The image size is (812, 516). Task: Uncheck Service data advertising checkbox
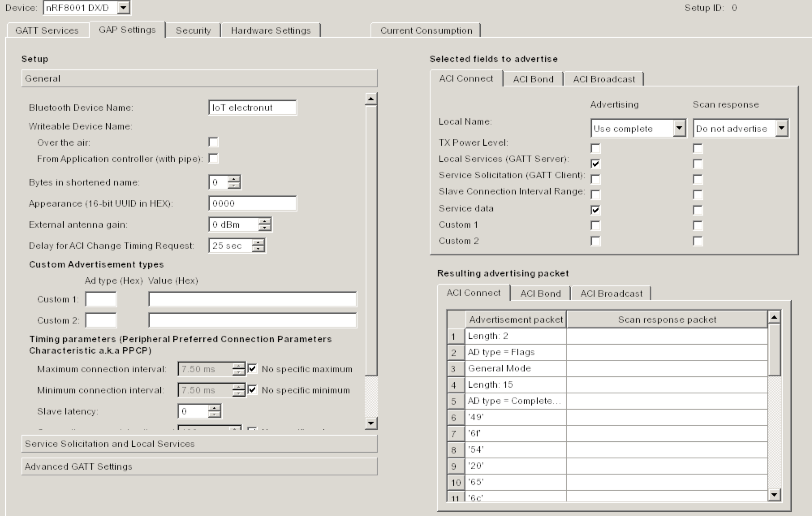pyautogui.click(x=595, y=210)
